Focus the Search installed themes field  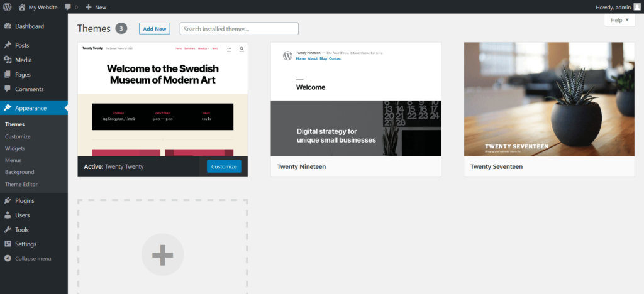[239, 29]
